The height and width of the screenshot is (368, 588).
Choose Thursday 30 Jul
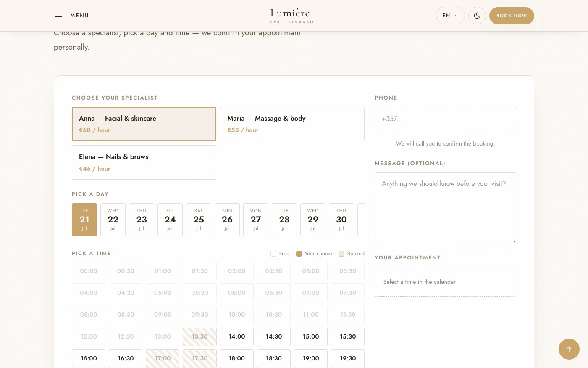[341, 220]
